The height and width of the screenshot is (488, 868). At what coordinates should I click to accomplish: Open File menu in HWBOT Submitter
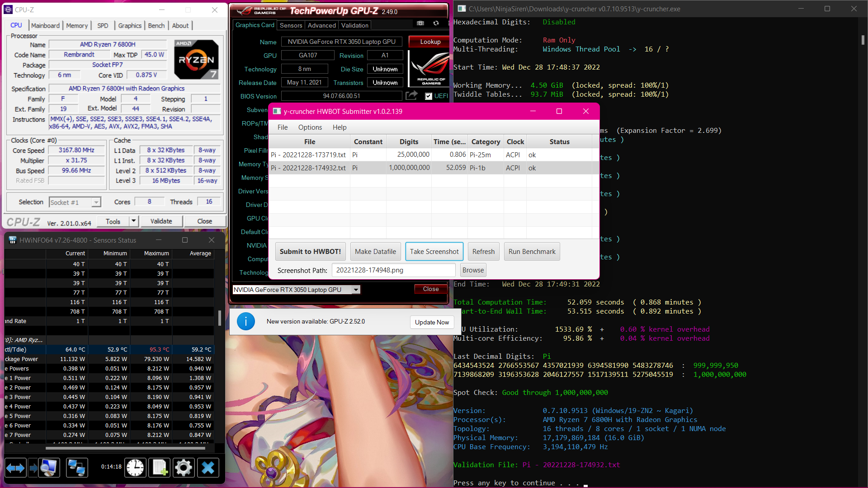(x=283, y=127)
